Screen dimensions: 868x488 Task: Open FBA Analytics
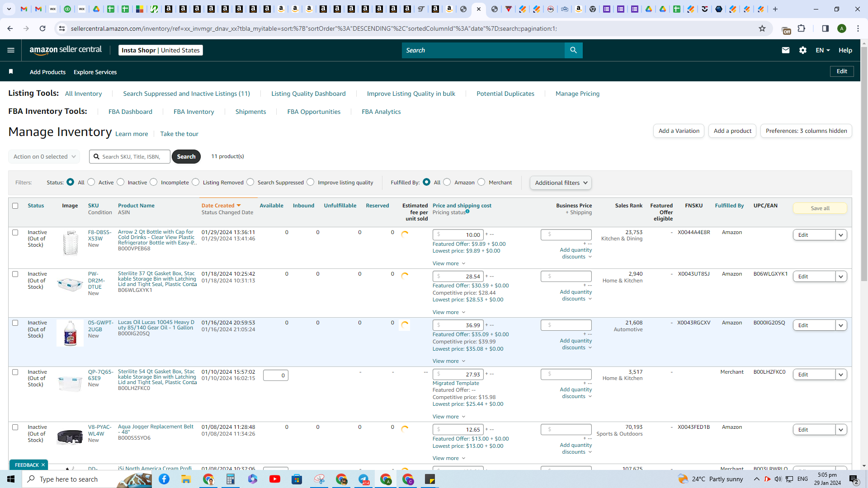pyautogui.click(x=381, y=112)
